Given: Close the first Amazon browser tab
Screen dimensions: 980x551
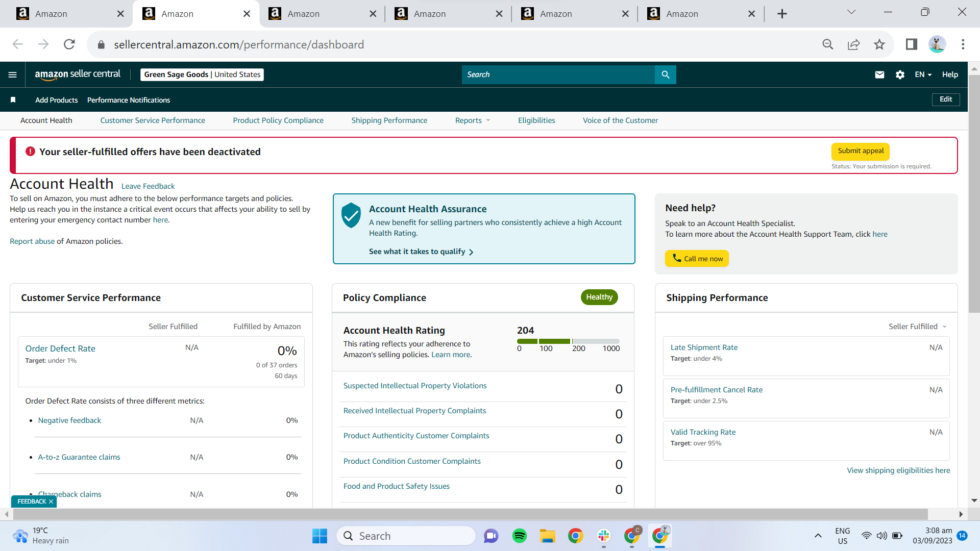Looking at the screenshot, I should point(120,14).
